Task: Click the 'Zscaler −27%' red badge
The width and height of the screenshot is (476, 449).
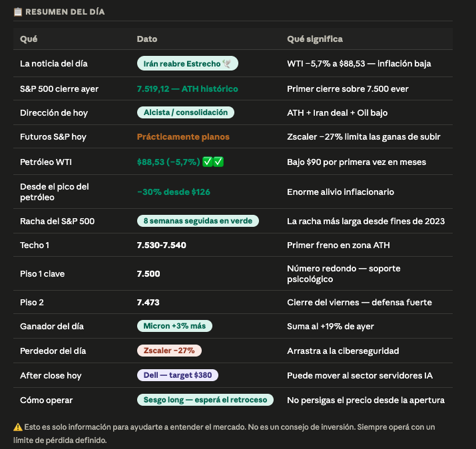Action: pyautogui.click(x=169, y=351)
